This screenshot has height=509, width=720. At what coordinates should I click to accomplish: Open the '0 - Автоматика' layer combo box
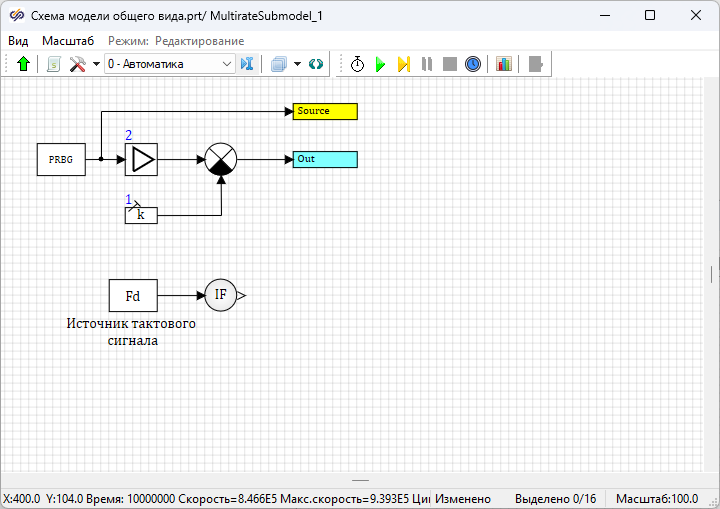coord(169,64)
